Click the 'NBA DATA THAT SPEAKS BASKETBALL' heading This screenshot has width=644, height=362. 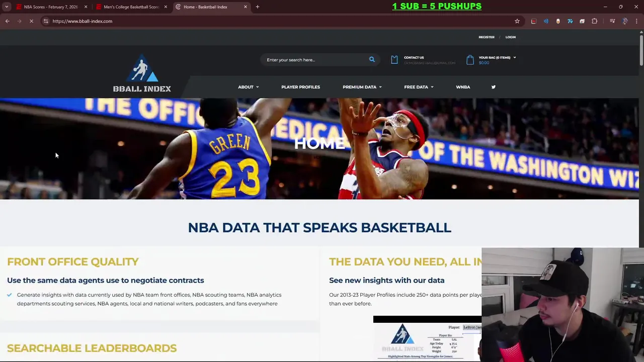(x=319, y=227)
